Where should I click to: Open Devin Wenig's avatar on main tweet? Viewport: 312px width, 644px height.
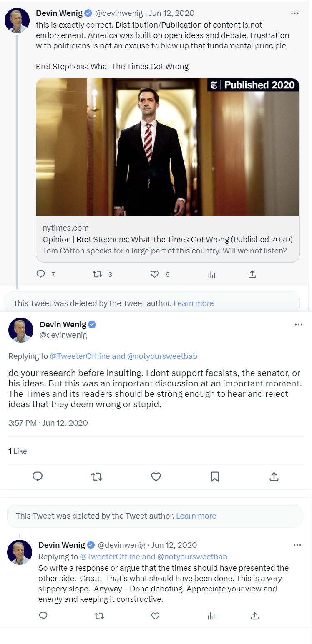(21, 330)
